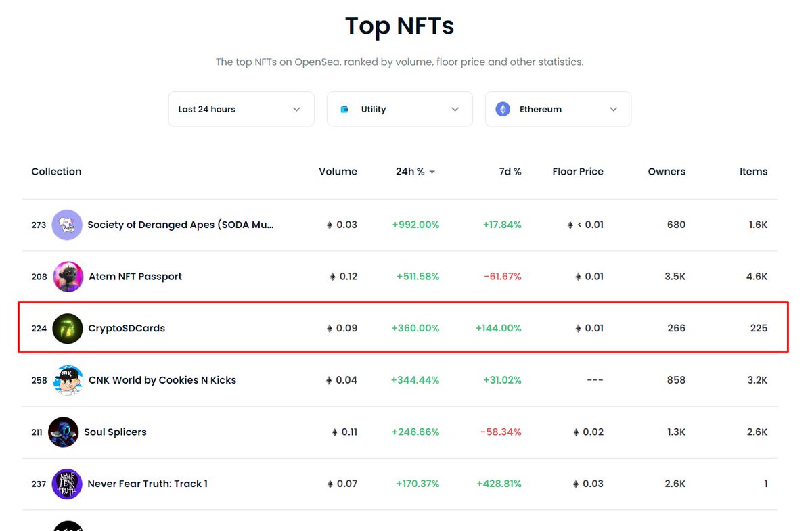Image resolution: width=812 pixels, height=531 pixels.
Task: Click the 4.6K items value
Action: [x=758, y=277]
